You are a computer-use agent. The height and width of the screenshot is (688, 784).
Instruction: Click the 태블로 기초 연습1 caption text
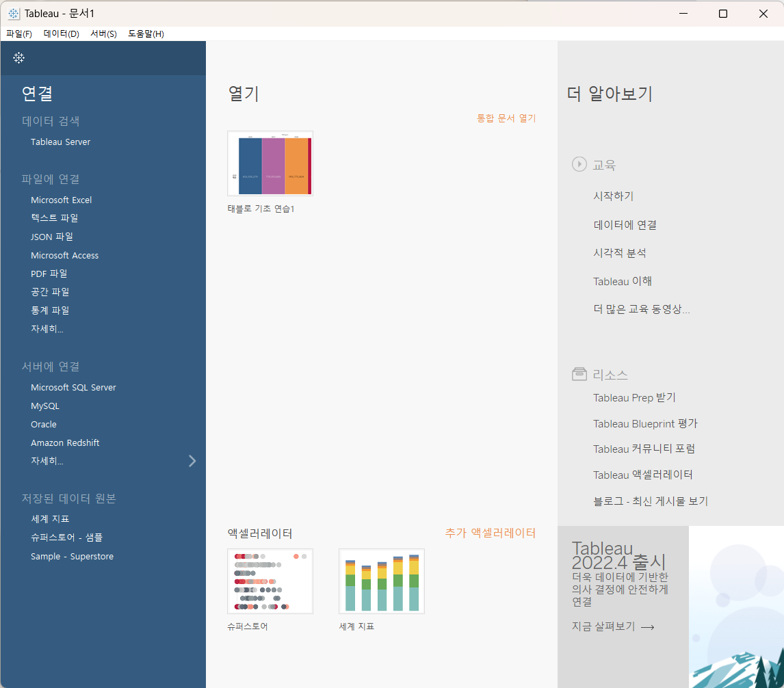coord(261,209)
